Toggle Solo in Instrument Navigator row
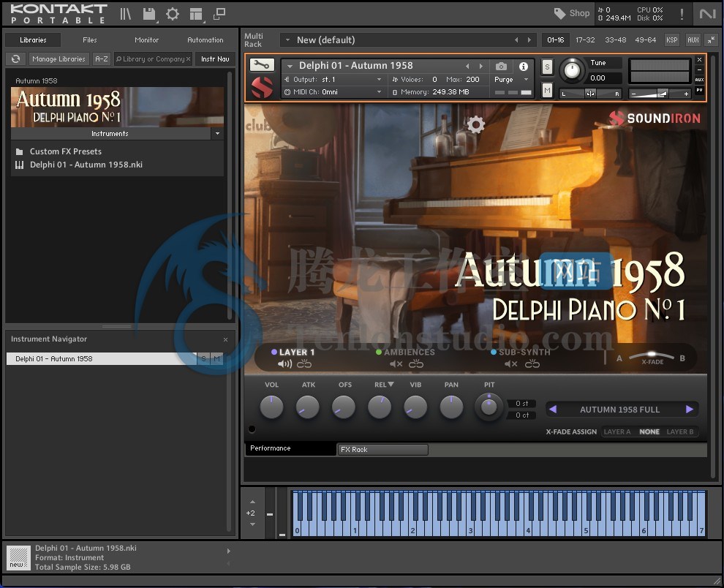This screenshot has width=724, height=588. coord(203,359)
